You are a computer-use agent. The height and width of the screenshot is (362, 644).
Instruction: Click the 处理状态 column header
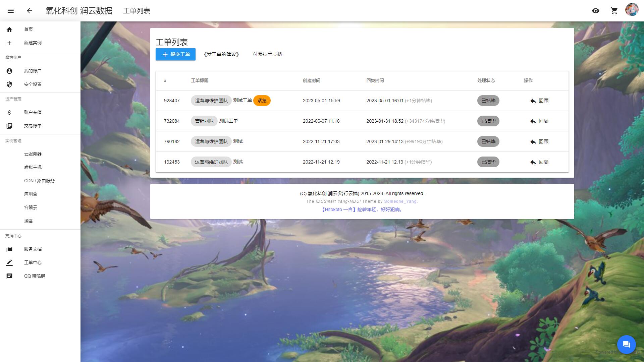(x=486, y=80)
